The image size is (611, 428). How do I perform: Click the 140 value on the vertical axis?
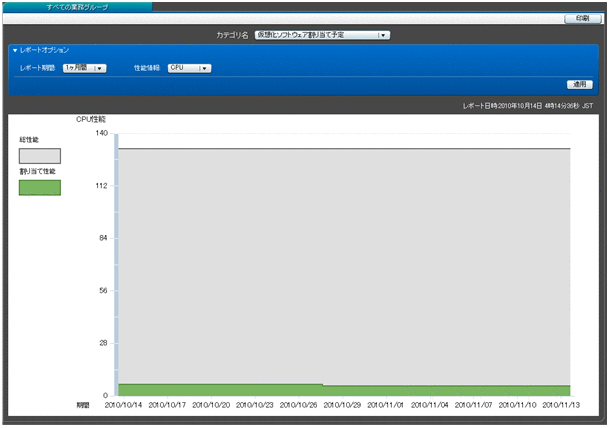pyautogui.click(x=101, y=133)
